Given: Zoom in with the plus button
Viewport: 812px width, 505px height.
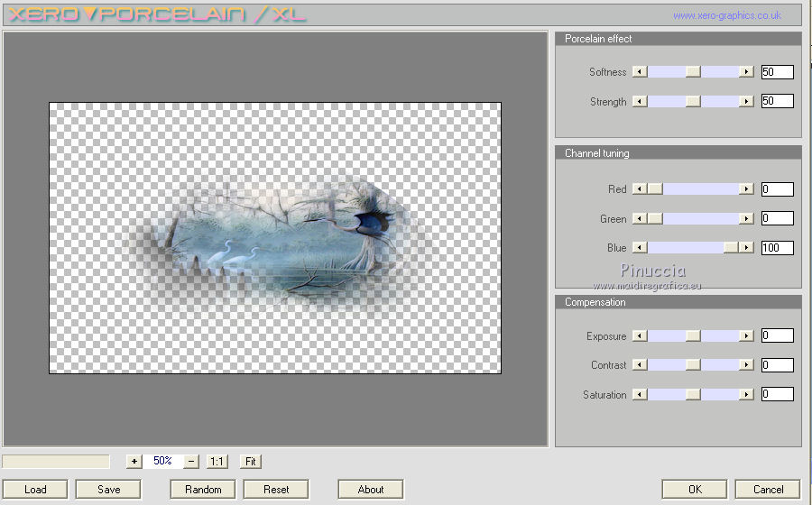Looking at the screenshot, I should (134, 461).
